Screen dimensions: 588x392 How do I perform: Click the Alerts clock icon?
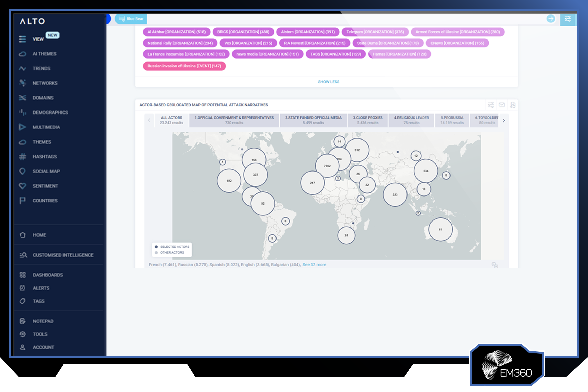(x=22, y=288)
